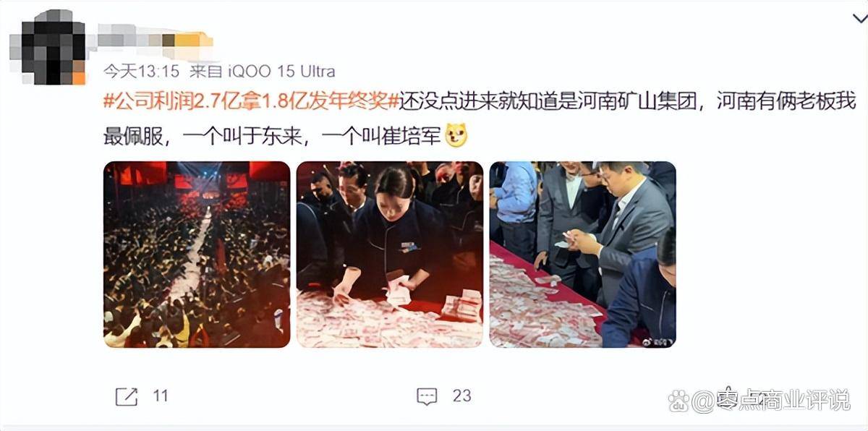Open the poster's pixelated avatar
The height and width of the screenshot is (431, 868).
pos(53,48)
